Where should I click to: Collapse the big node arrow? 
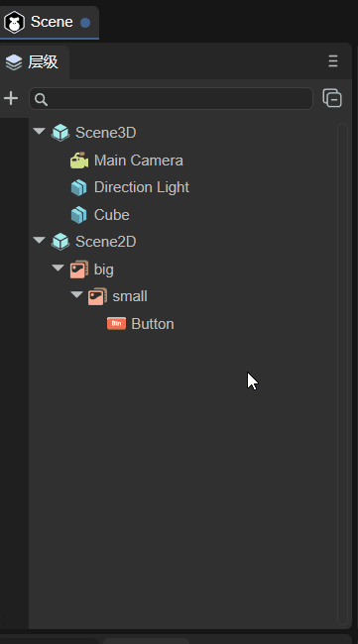[x=58, y=268]
